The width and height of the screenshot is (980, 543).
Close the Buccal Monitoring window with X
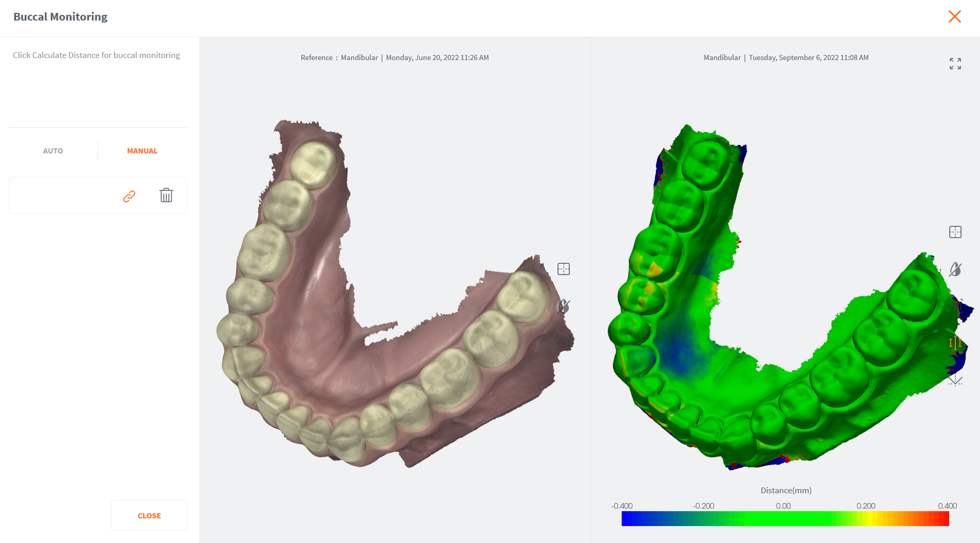tap(954, 16)
